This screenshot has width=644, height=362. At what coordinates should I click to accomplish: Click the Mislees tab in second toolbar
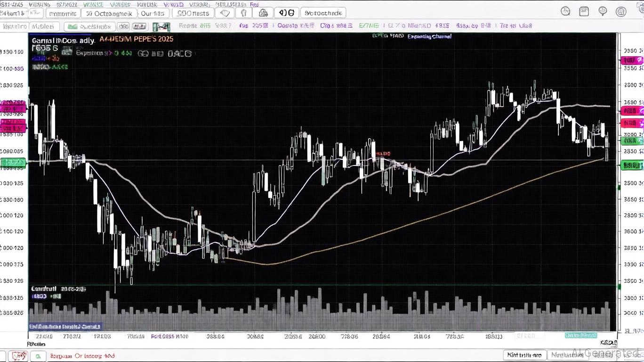tap(45, 27)
